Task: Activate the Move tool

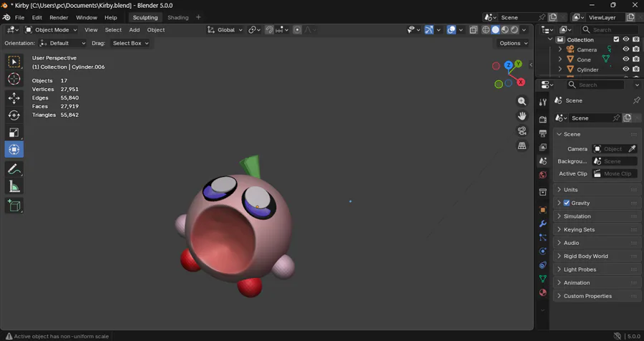Action: tap(14, 98)
